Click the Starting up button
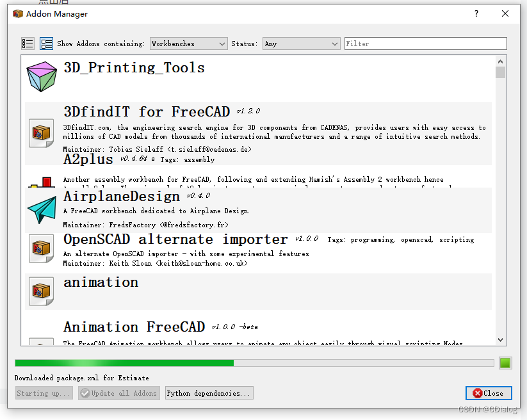This screenshot has height=420, width=527. (44, 393)
